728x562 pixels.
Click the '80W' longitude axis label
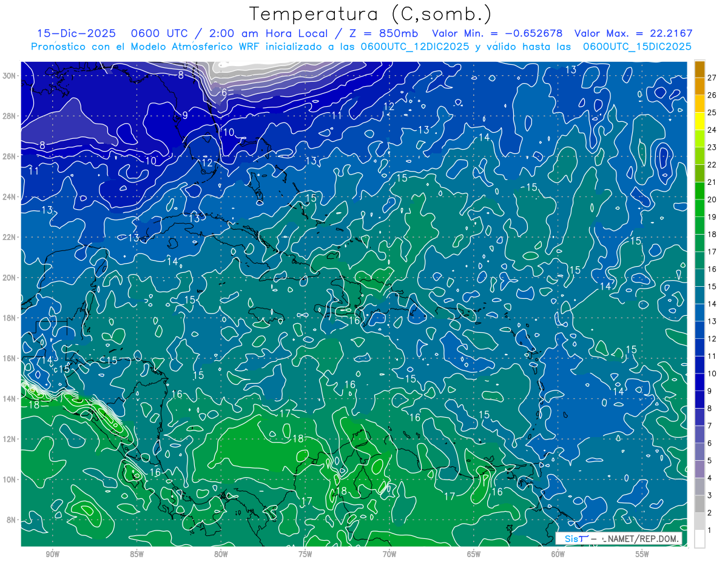coord(221,554)
